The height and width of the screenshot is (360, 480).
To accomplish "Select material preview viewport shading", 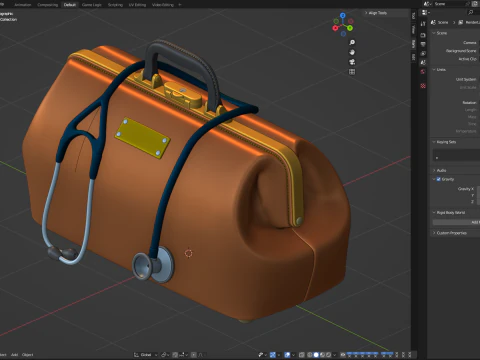I will tap(322, 355).
